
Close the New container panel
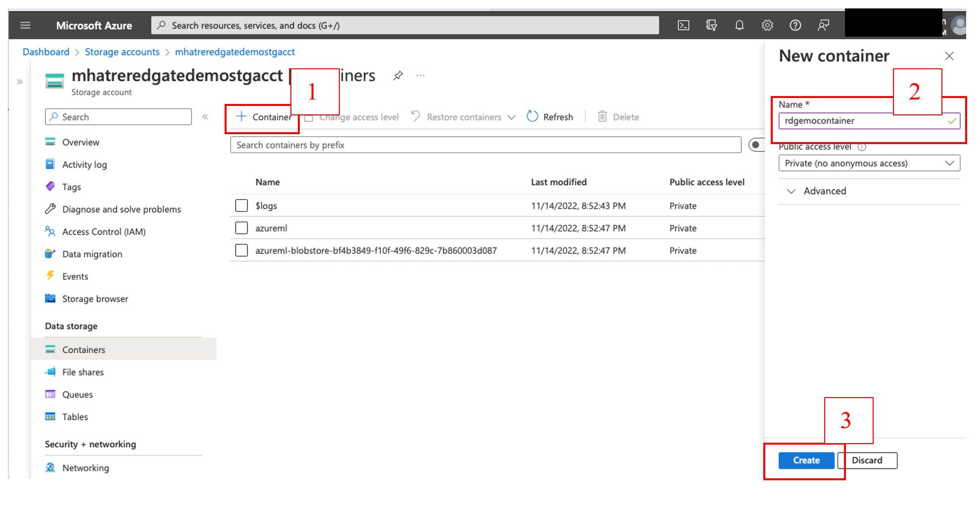coord(949,56)
